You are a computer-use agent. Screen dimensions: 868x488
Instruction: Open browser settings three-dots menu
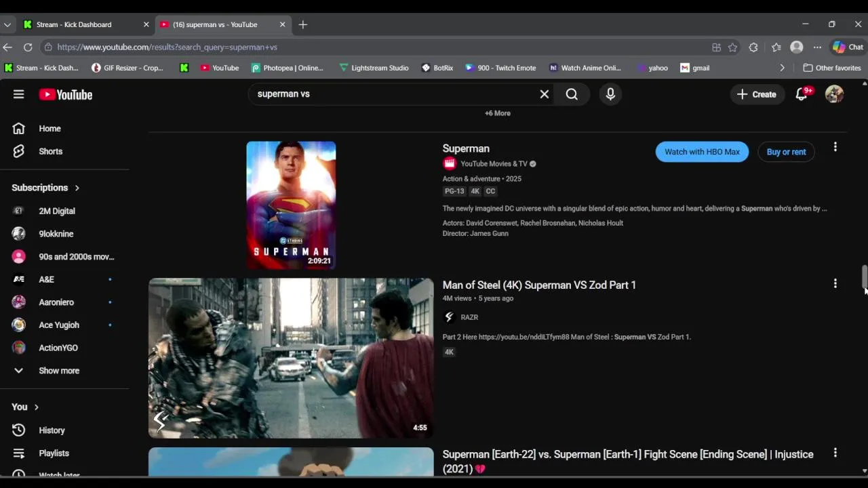pos(817,47)
